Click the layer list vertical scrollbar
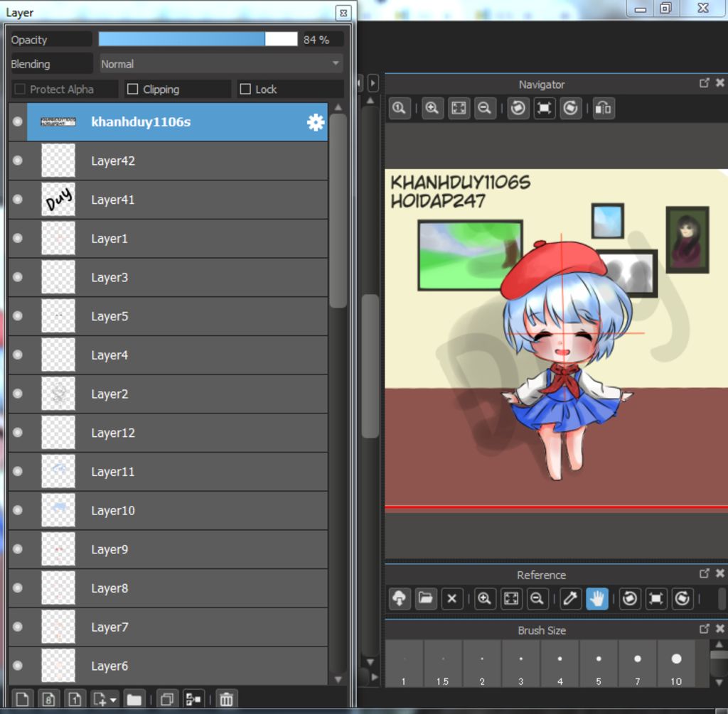 point(338,210)
